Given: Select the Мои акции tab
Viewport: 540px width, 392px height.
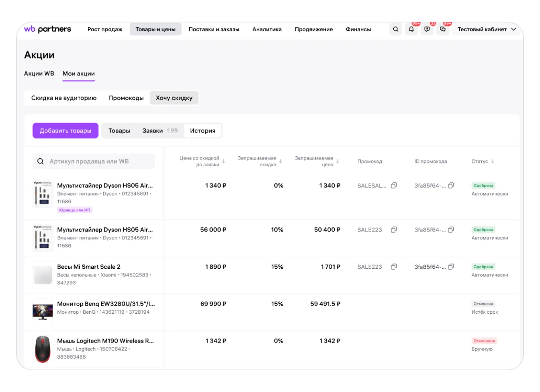Looking at the screenshot, I should coord(79,74).
